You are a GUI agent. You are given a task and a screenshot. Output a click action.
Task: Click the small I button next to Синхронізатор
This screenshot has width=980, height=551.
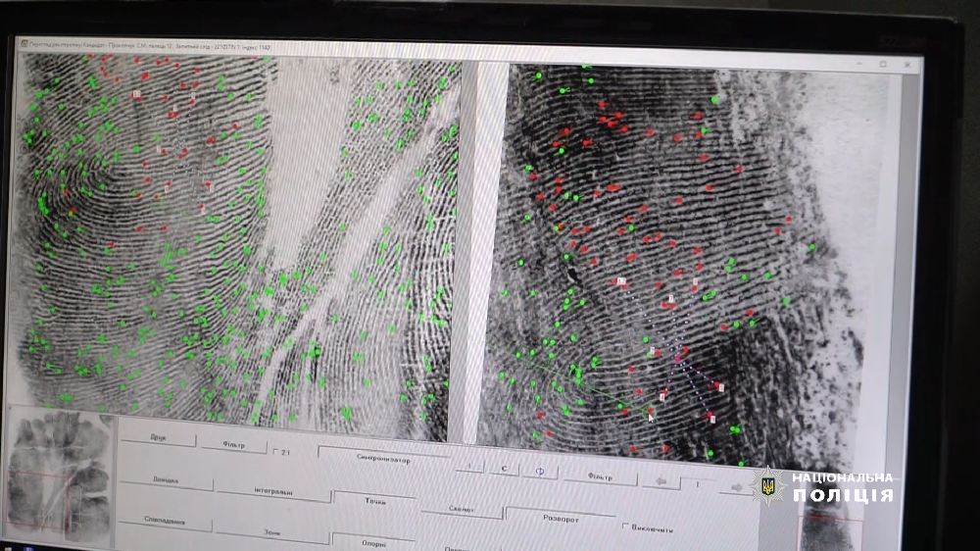point(469,466)
